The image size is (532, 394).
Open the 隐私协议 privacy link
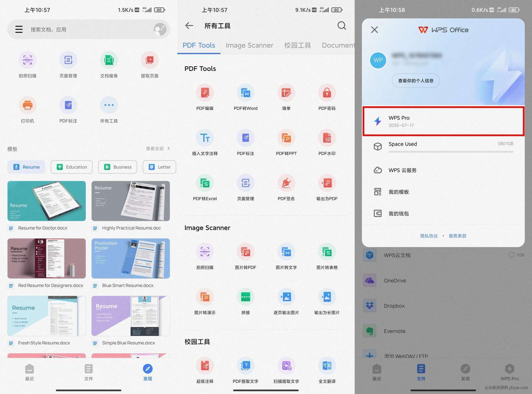coord(429,236)
